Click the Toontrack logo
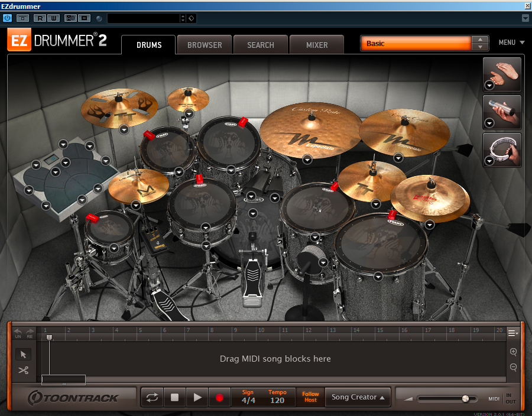 point(73,398)
